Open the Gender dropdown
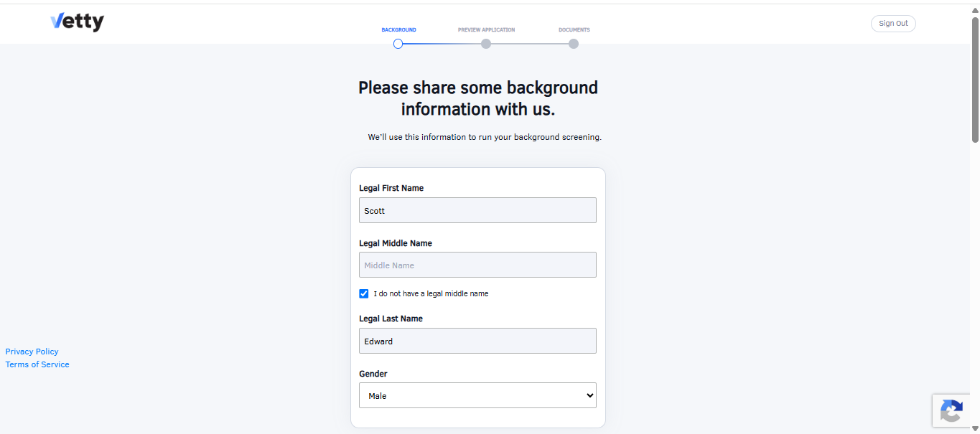The height and width of the screenshot is (434, 980). tap(477, 395)
